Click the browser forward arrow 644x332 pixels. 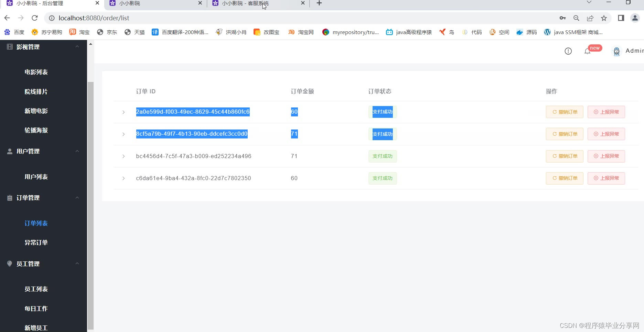click(21, 18)
